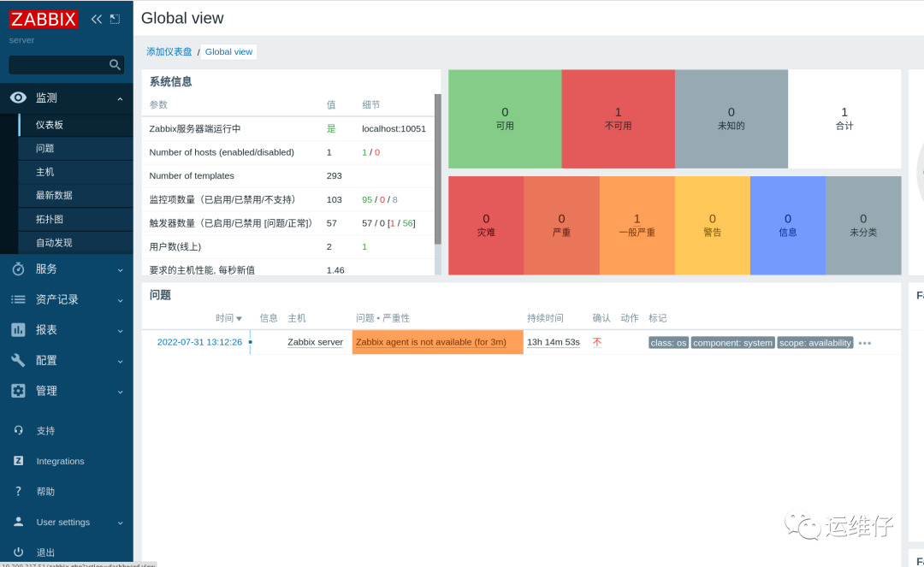Click the stopwatch icon beside 服务
The width and height of the screenshot is (924, 567).
[18, 269]
